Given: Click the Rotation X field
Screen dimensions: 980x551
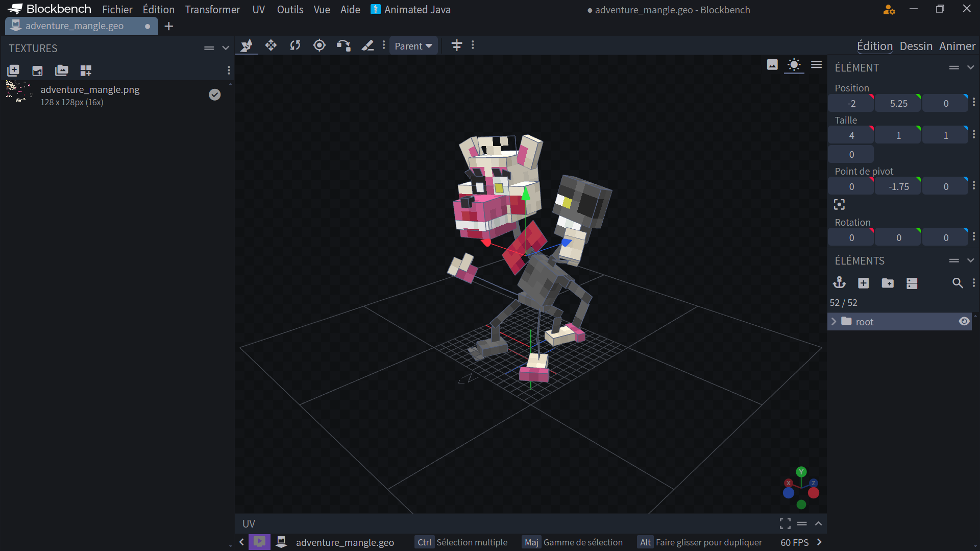Looking at the screenshot, I should [851, 237].
